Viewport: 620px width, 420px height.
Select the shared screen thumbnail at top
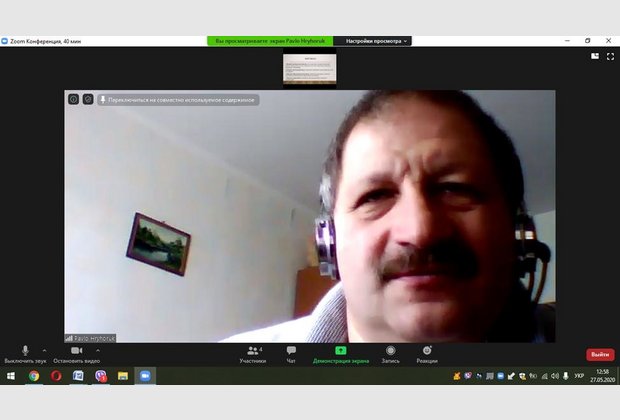tap(310, 69)
